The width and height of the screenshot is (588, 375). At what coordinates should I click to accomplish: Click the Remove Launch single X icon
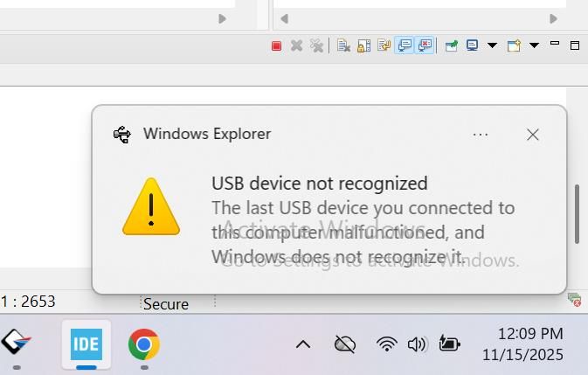click(x=296, y=45)
